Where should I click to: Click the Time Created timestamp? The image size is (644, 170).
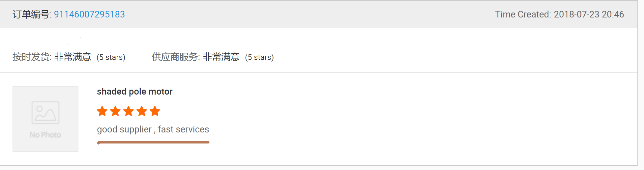[x=559, y=14]
